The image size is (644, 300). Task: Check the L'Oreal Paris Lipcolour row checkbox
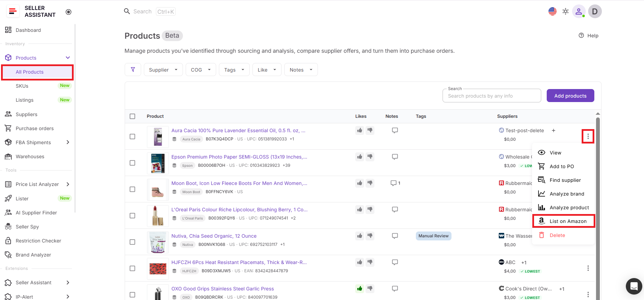pos(133,215)
